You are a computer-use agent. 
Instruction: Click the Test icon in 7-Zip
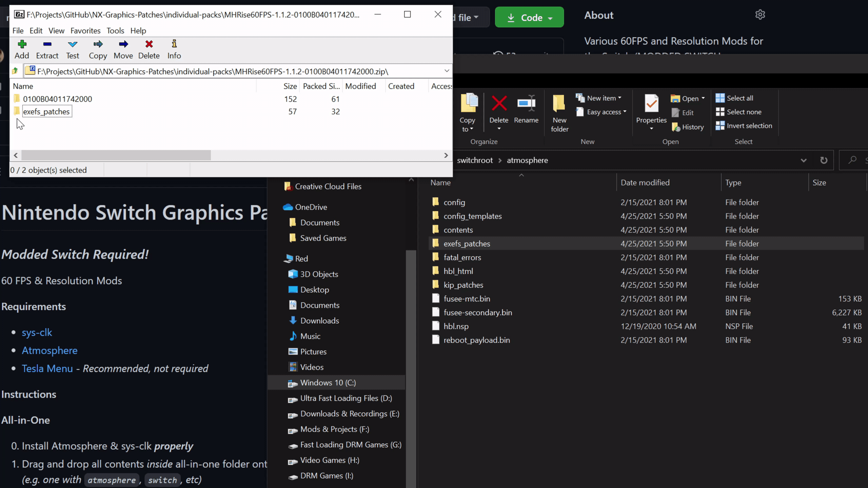click(x=73, y=44)
